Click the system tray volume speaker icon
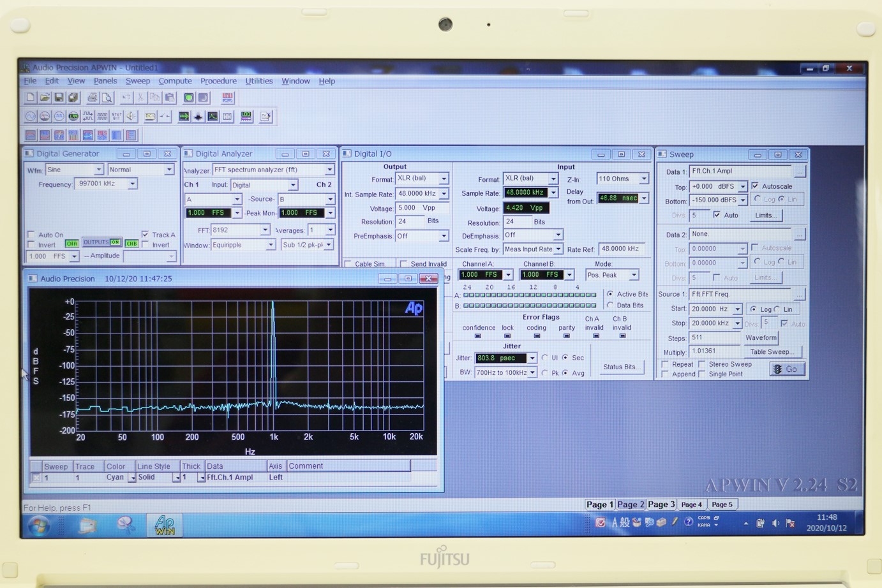The width and height of the screenshot is (882, 588). (775, 523)
